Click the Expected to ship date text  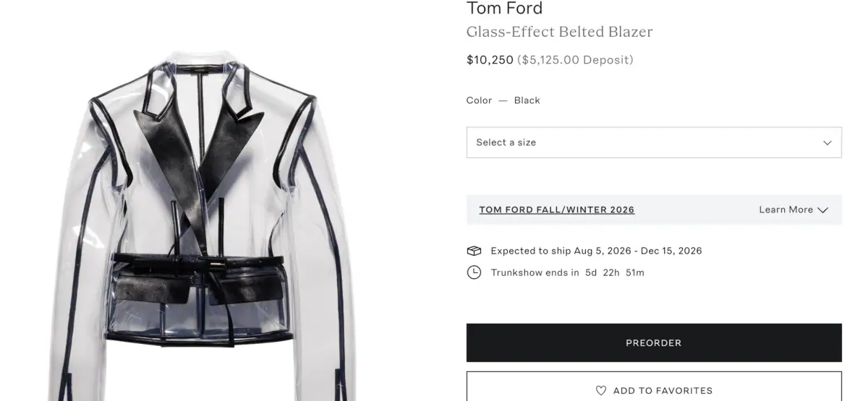(596, 251)
